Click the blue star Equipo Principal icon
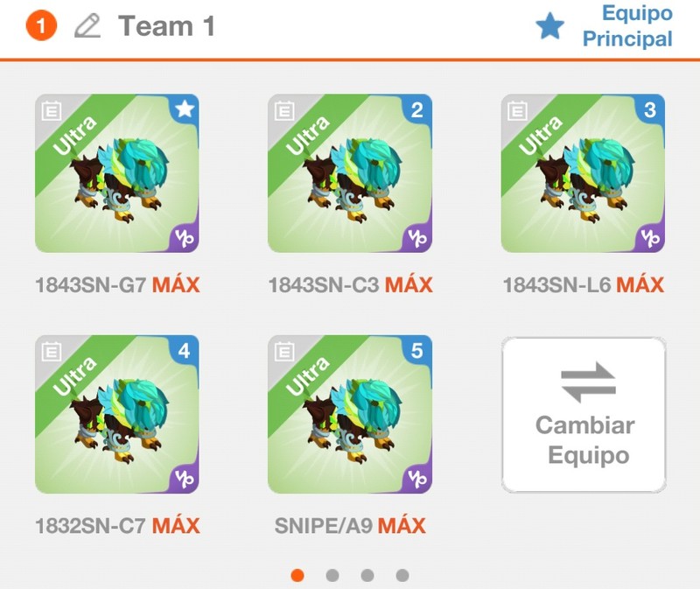 pos(549,26)
